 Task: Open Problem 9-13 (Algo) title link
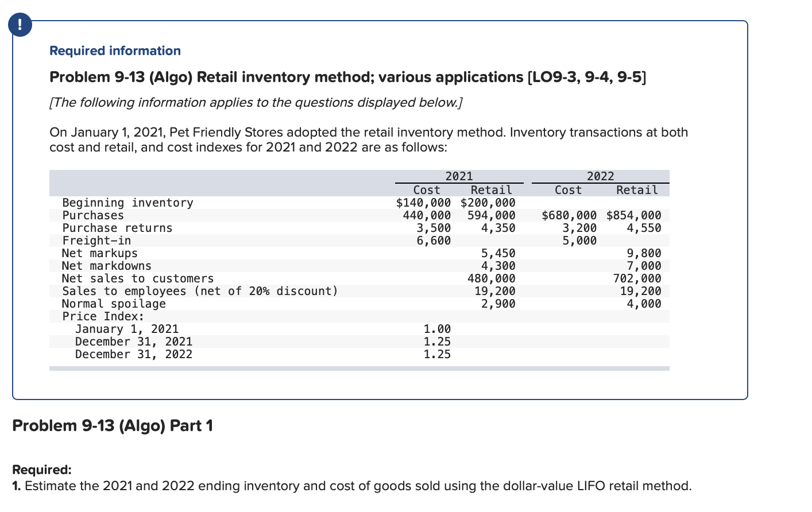(x=347, y=77)
